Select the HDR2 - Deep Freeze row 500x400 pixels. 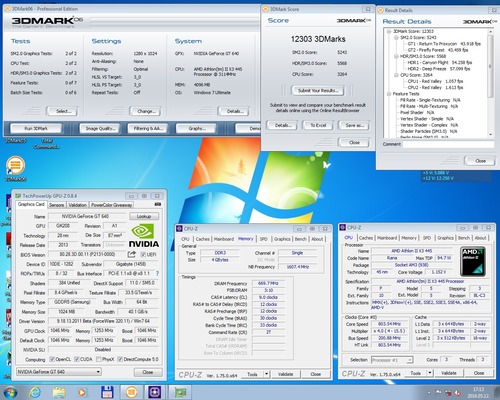(x=439, y=69)
